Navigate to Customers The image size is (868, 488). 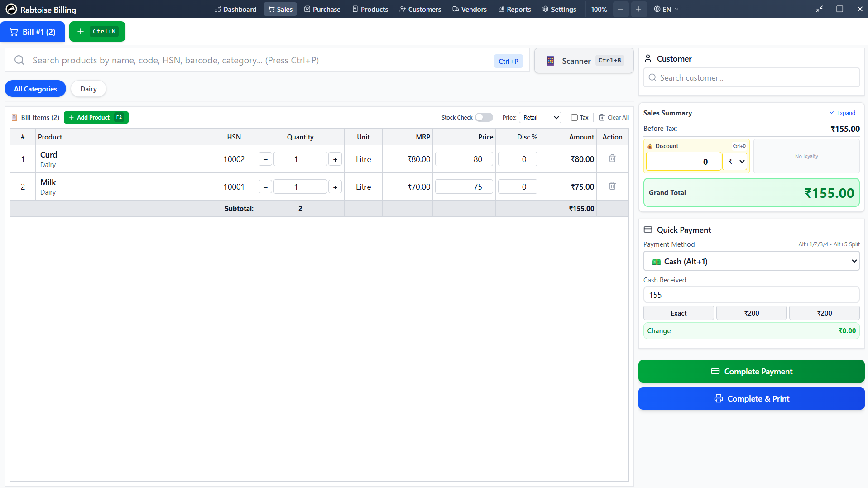(420, 9)
